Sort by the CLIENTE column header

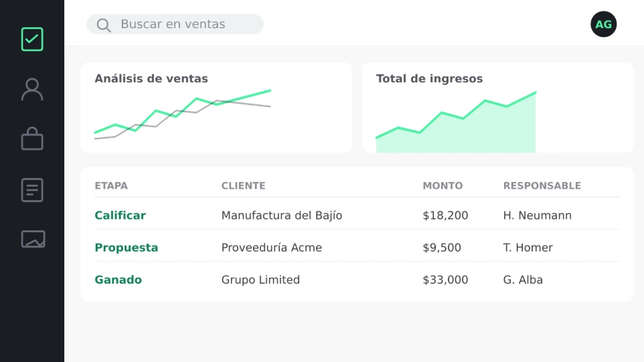click(243, 186)
